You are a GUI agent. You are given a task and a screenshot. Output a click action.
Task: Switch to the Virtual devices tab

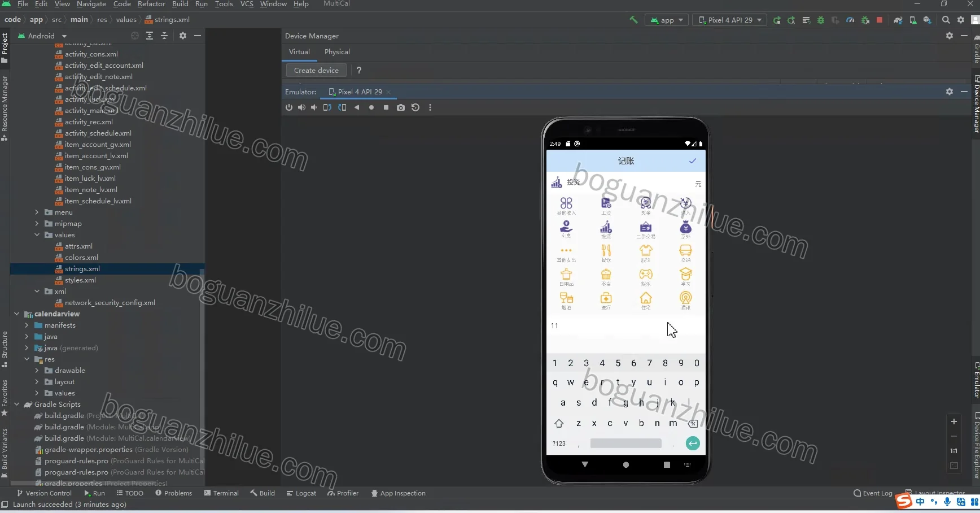click(299, 51)
